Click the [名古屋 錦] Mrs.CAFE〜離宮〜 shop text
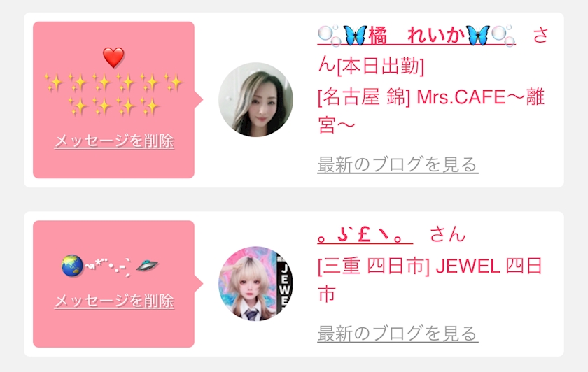 pyautogui.click(x=431, y=111)
